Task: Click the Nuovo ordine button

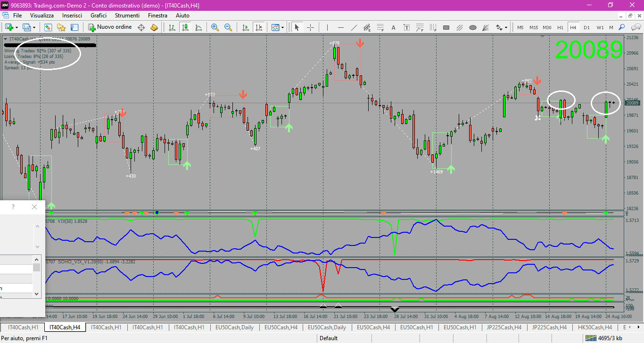Action: 110,27
